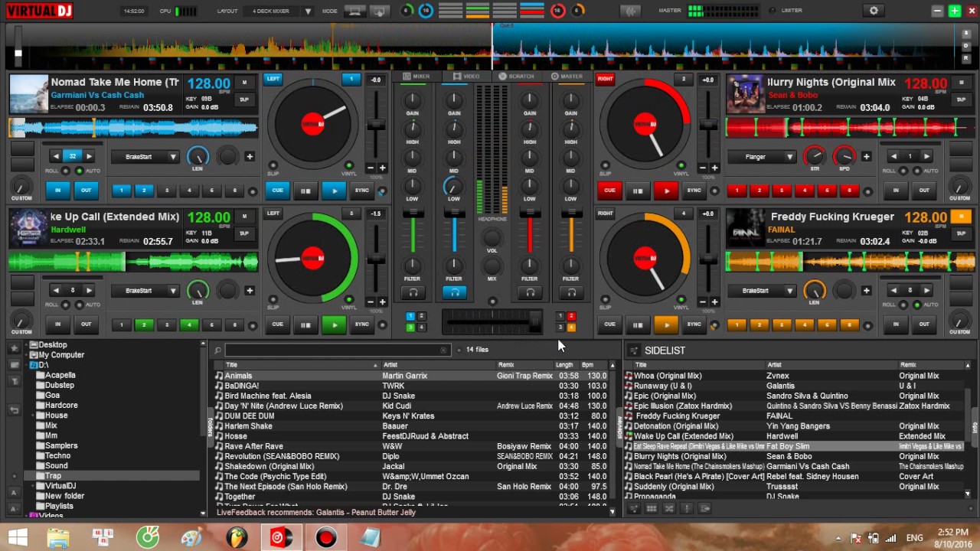Collapse the D:\ drive tree node
980x551 pixels.
coord(25,365)
